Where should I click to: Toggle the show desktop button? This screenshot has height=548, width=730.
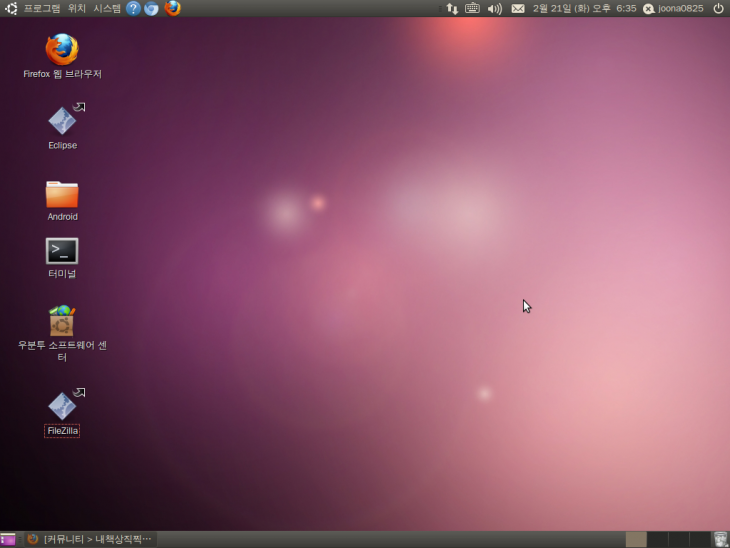point(8,539)
